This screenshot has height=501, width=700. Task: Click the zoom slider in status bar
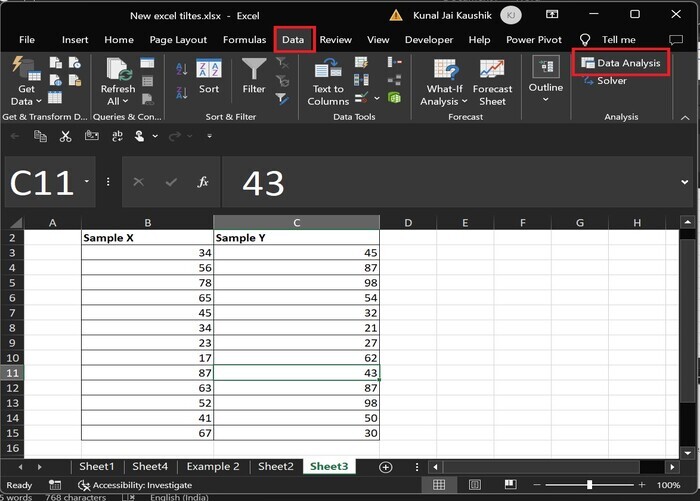point(589,485)
